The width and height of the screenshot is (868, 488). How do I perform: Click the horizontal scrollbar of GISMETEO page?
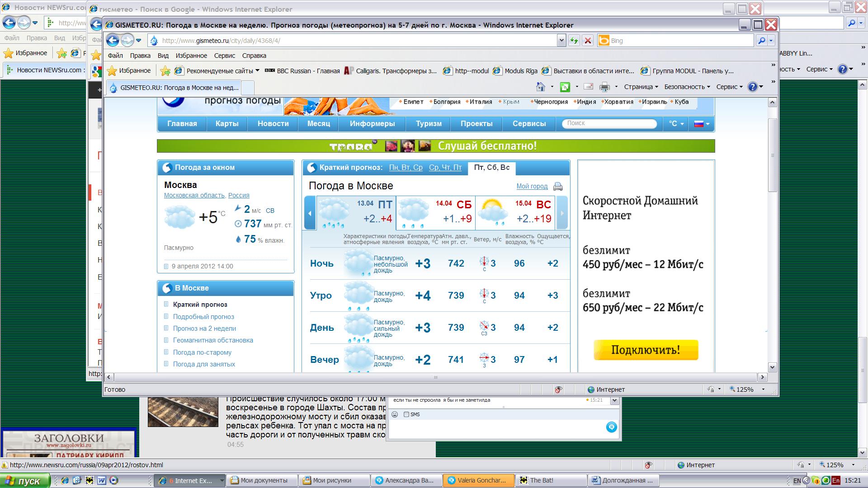point(435,377)
